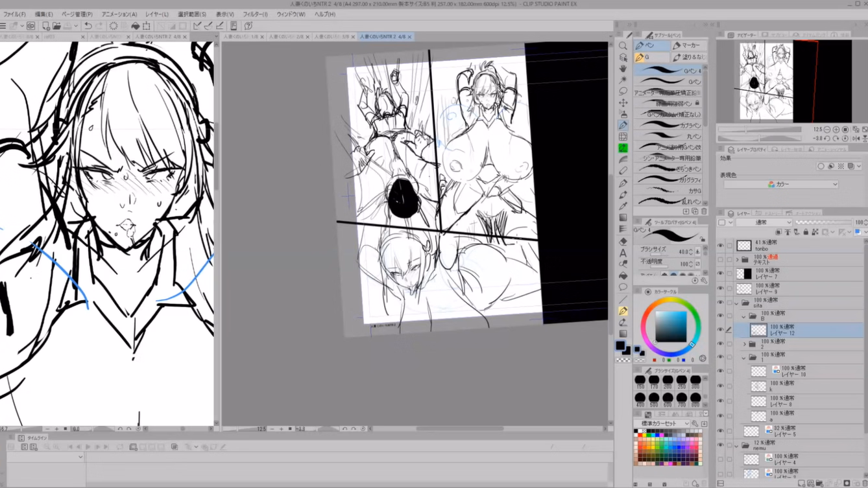868x488 pixels.
Task: Show the テキスト folder layer
Action: click(720, 259)
